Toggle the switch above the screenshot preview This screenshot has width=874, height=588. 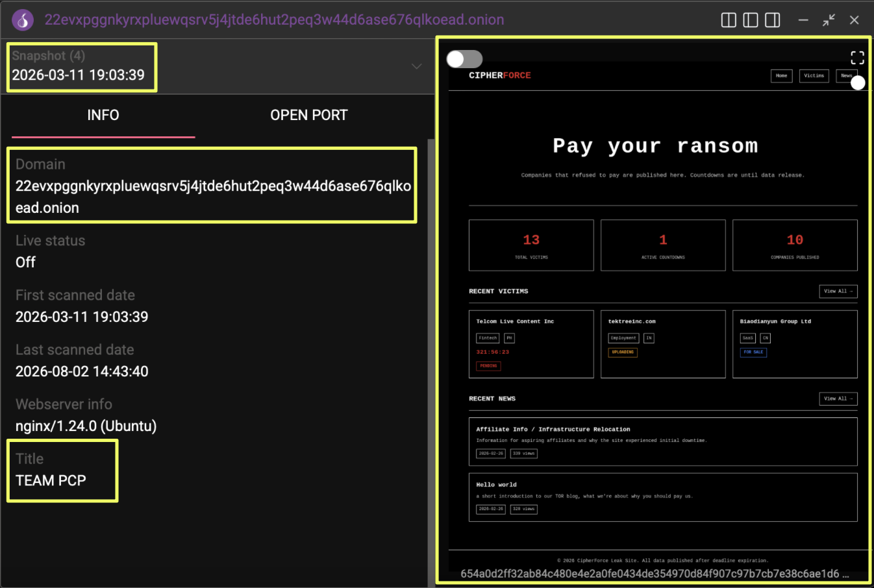click(x=464, y=59)
